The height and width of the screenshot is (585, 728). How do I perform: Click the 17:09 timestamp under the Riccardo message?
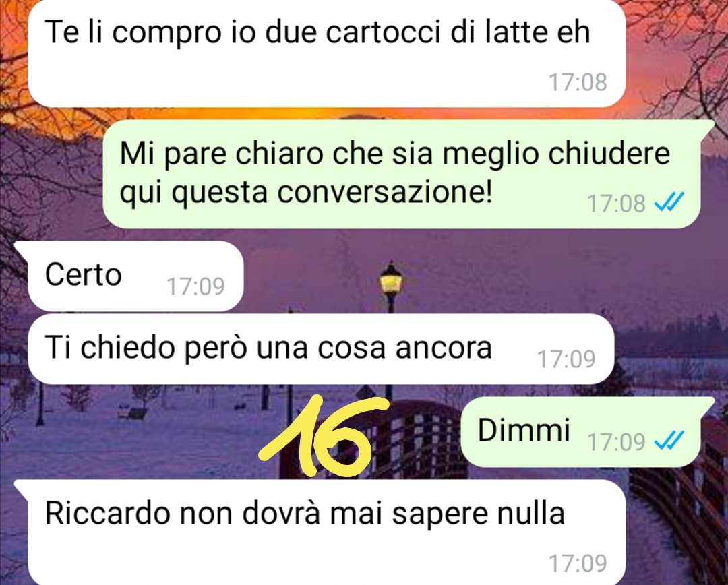pyautogui.click(x=578, y=563)
